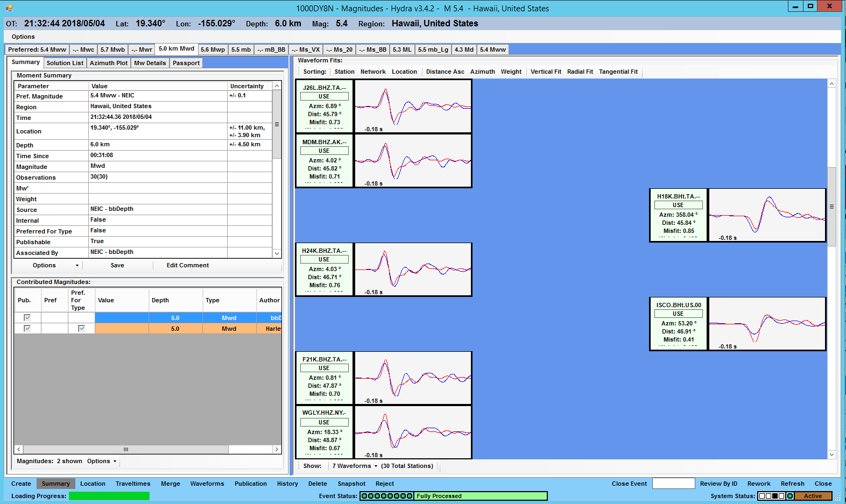Click the Reject button

[x=385, y=484]
